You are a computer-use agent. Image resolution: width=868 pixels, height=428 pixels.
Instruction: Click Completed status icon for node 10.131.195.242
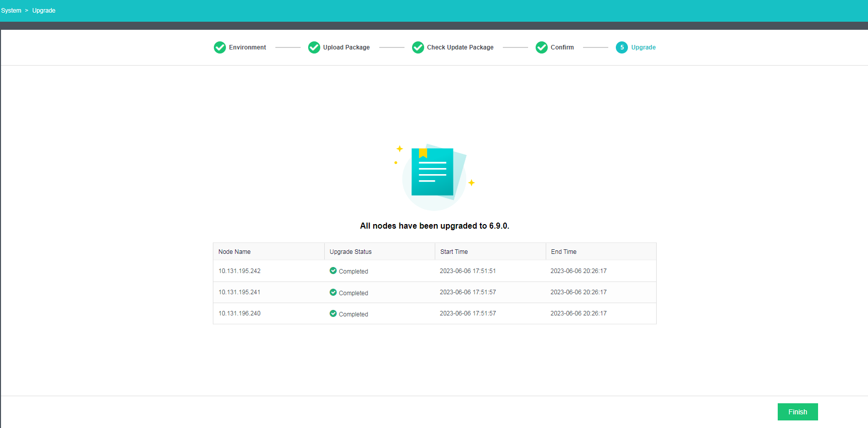(x=333, y=271)
